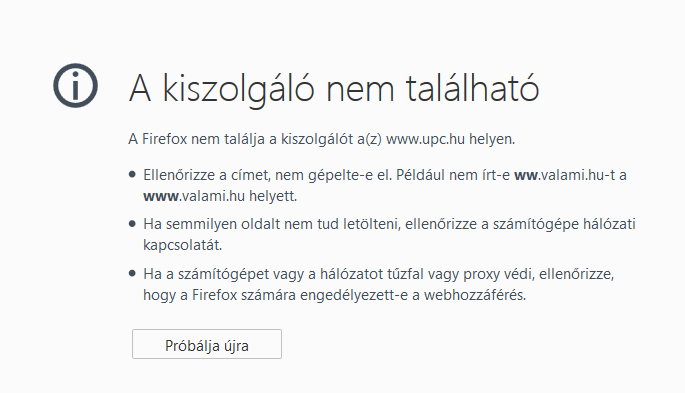Click the Próbálja újra retry button

click(x=207, y=344)
